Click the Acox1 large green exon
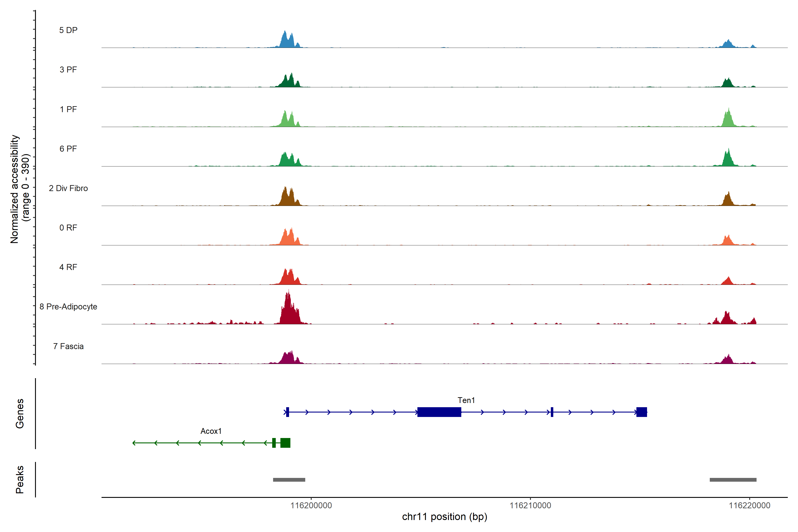This screenshot has height=532, width=798. [x=285, y=443]
